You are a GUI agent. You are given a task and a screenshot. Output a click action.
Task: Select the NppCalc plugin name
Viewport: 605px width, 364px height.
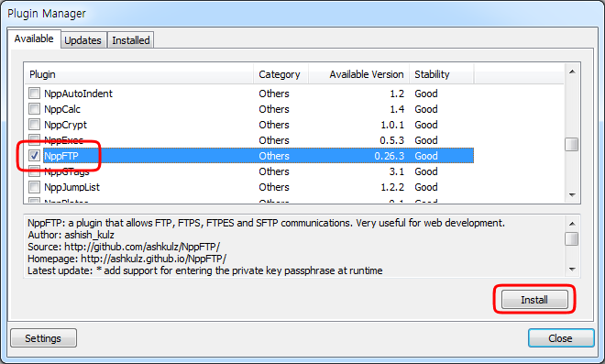point(62,109)
